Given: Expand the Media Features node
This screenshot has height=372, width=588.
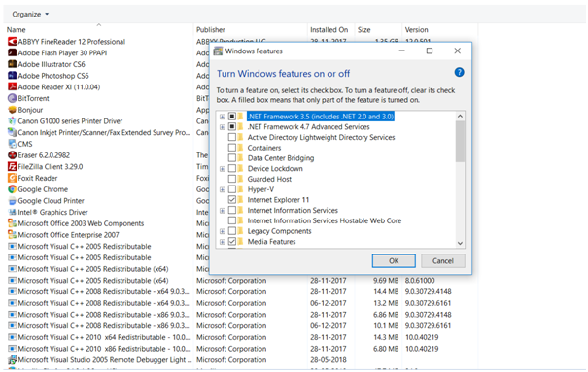Looking at the screenshot, I should coord(223,242).
